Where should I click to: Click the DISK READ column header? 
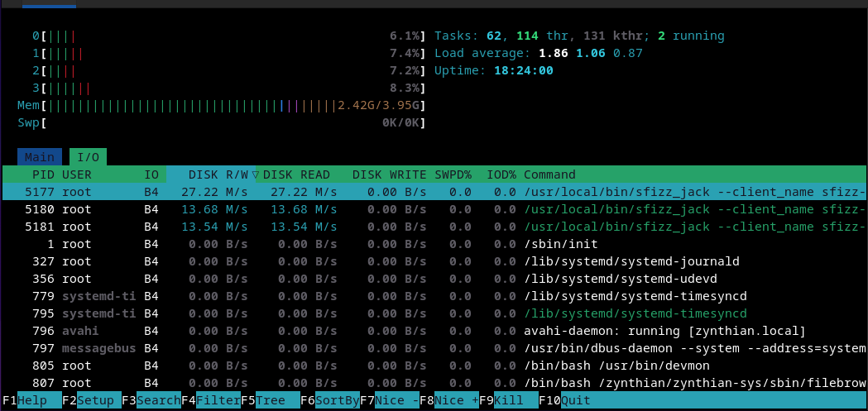coord(296,174)
